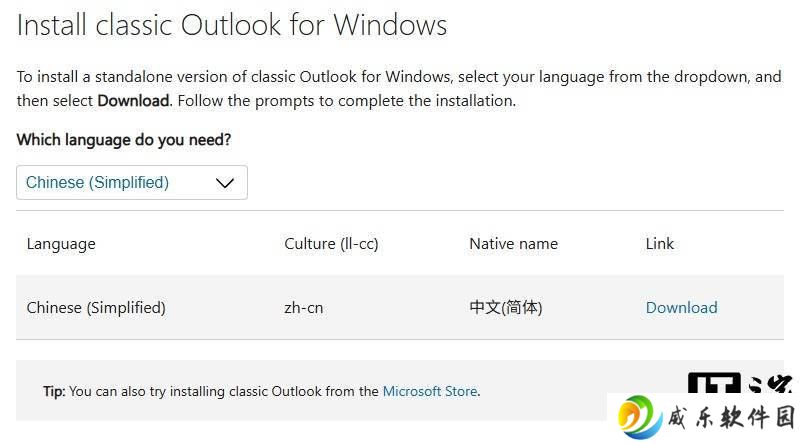Click the swirl logo icon in the watermark
807x443 pixels.
(x=640, y=417)
